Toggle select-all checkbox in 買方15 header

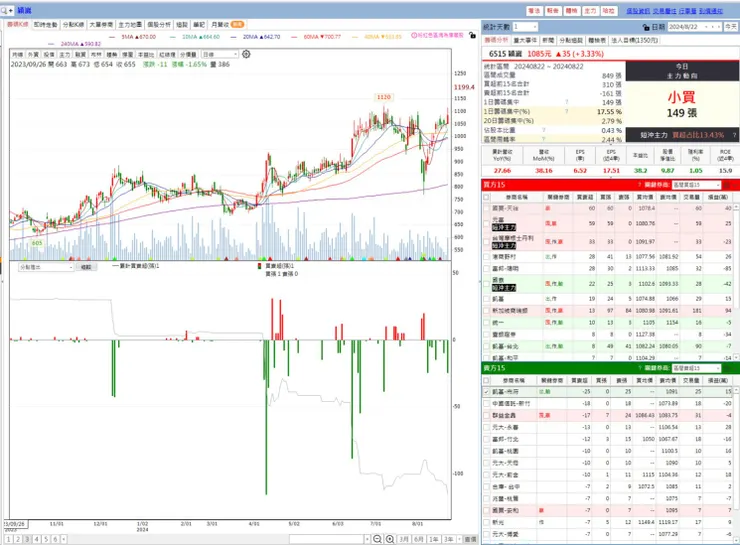coord(486,197)
